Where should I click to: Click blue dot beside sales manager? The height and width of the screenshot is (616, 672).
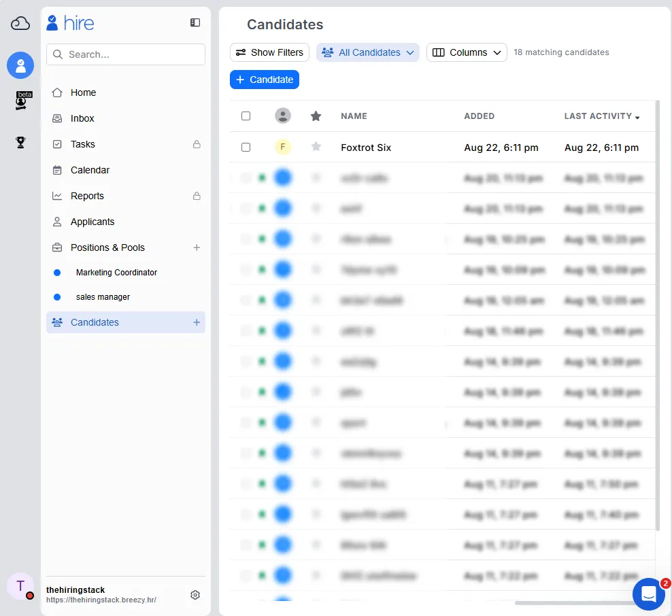click(57, 297)
